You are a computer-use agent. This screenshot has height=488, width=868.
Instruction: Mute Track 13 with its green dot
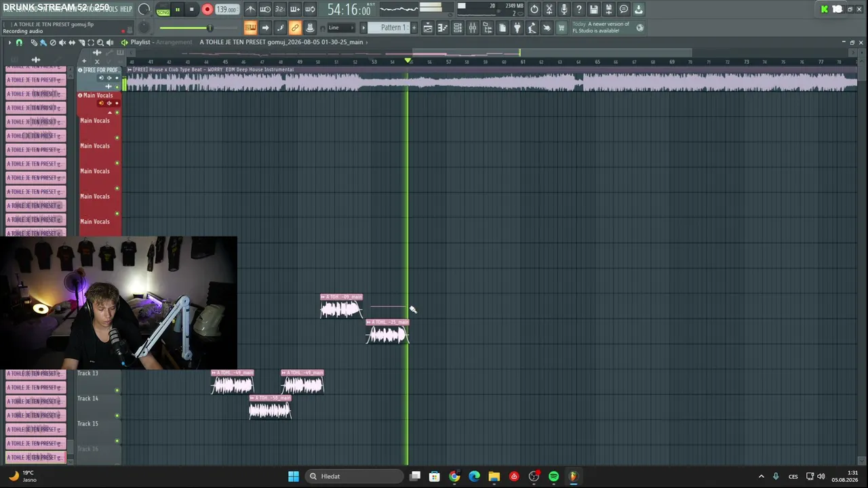[117, 390]
